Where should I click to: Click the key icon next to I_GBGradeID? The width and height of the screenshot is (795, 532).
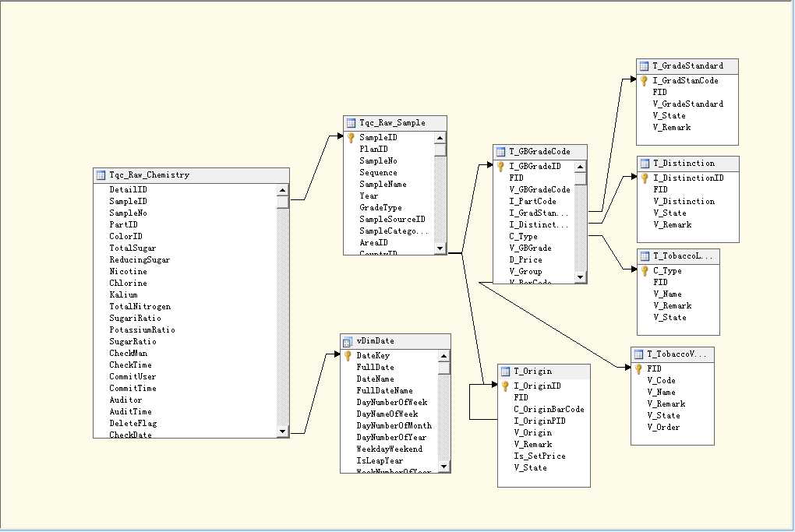tap(500, 167)
